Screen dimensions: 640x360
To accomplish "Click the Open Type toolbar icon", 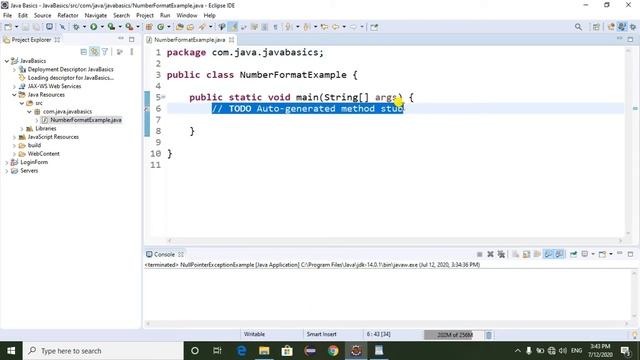I will [180, 27].
